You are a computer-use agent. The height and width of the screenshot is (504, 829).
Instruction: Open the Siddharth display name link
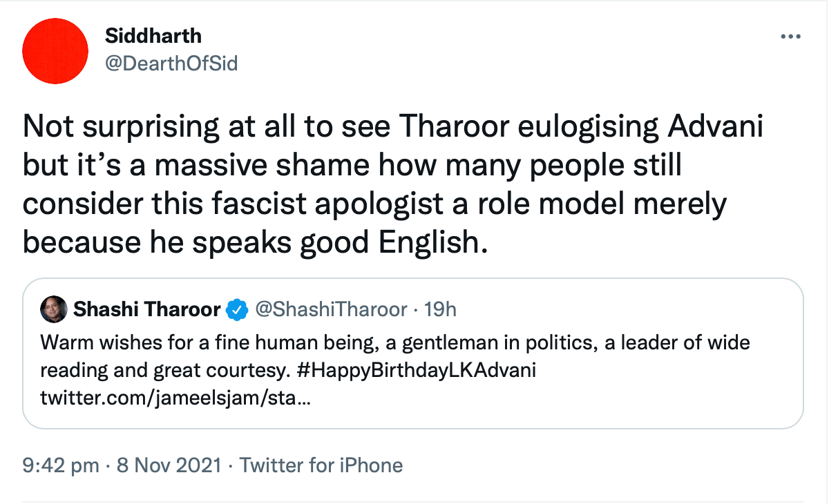pos(153,36)
